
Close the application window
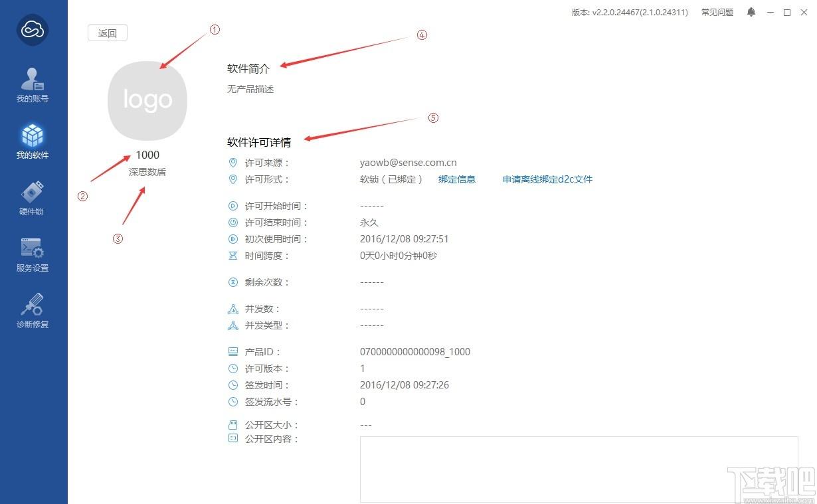pos(804,12)
